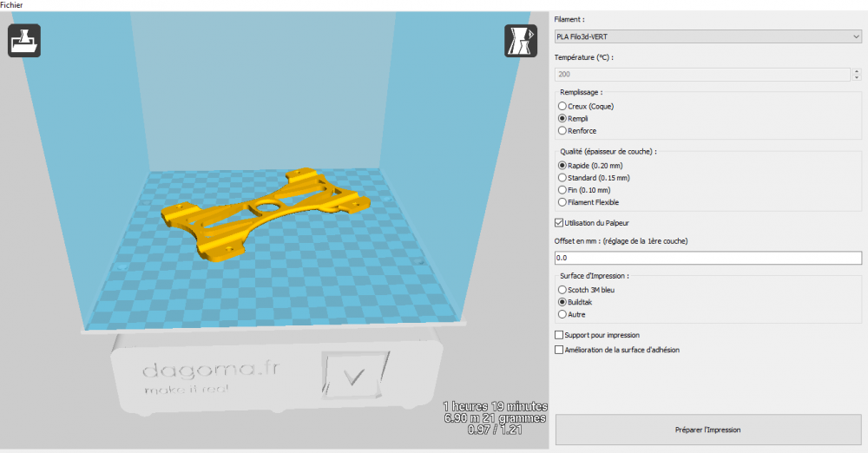This screenshot has width=868, height=453.
Task: Click the Offset en mm input field
Action: click(x=708, y=258)
